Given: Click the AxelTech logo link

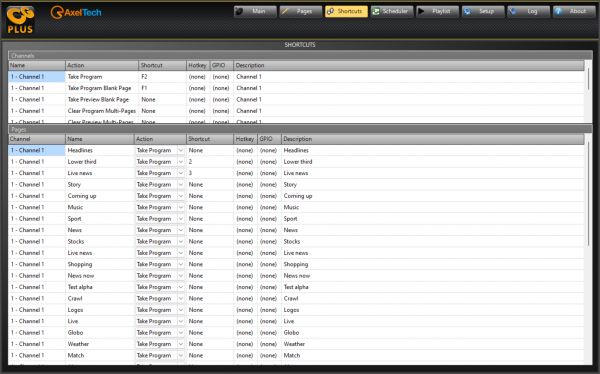Looking at the screenshot, I should 76,13.
